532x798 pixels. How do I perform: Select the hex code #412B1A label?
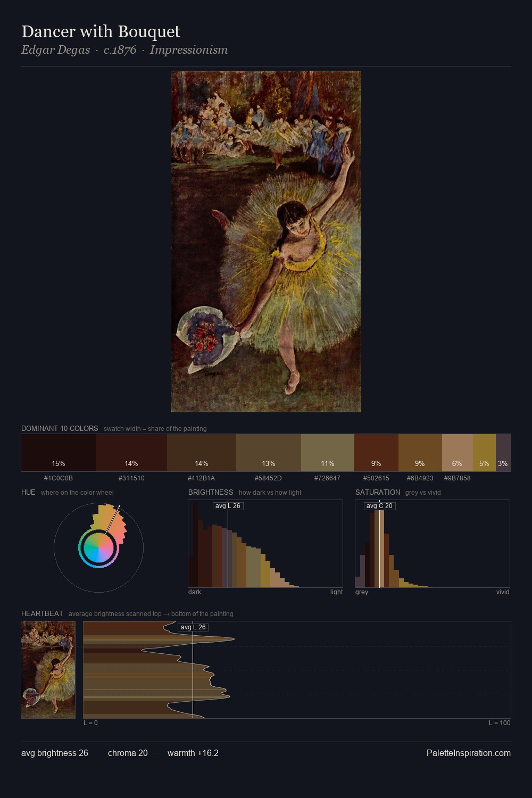click(201, 478)
